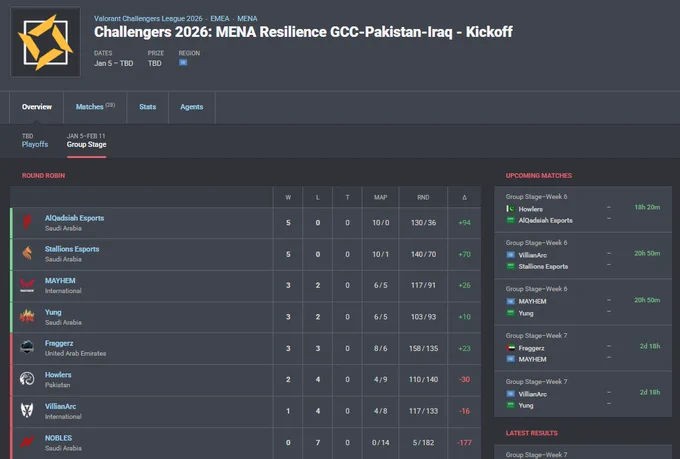Click the VillianArc team logo in standings

pos(27,410)
